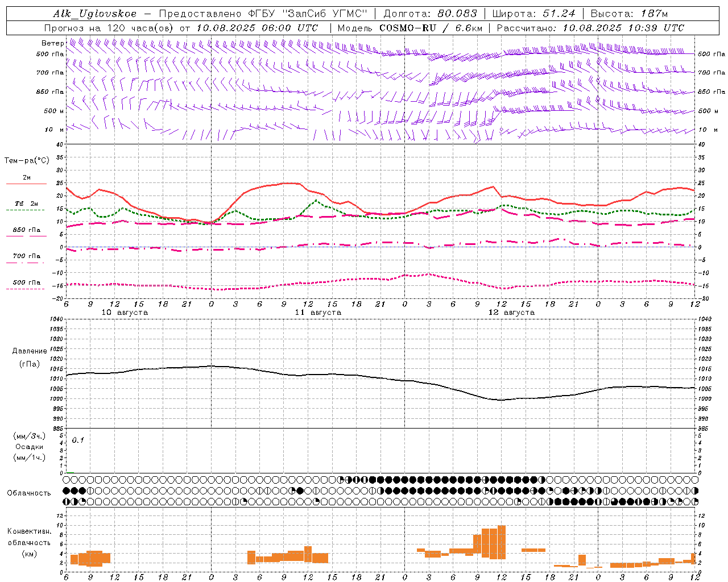Click the Давление panel label
The height and width of the screenshot is (582, 728).
29,351
